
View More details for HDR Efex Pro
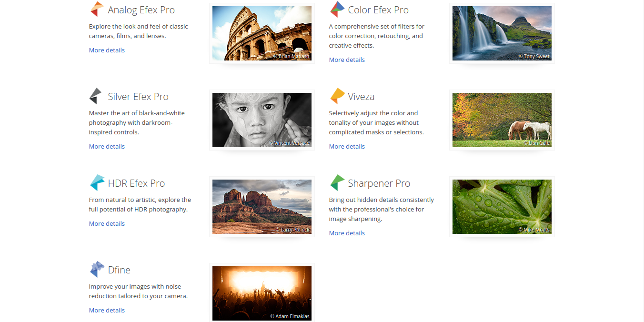pyautogui.click(x=107, y=223)
